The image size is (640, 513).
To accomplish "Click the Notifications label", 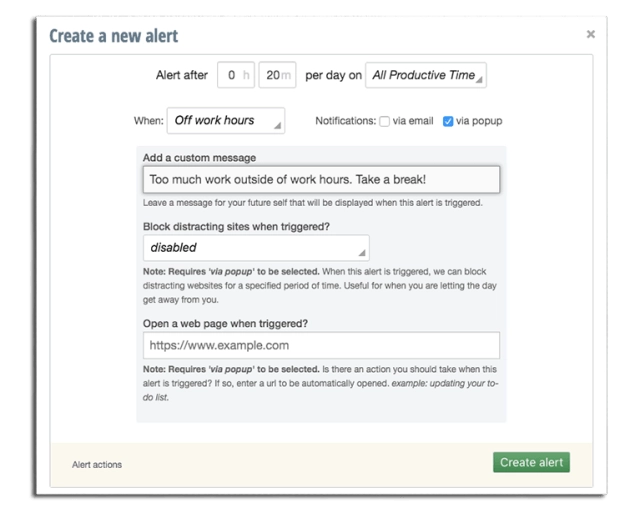I will (345, 122).
